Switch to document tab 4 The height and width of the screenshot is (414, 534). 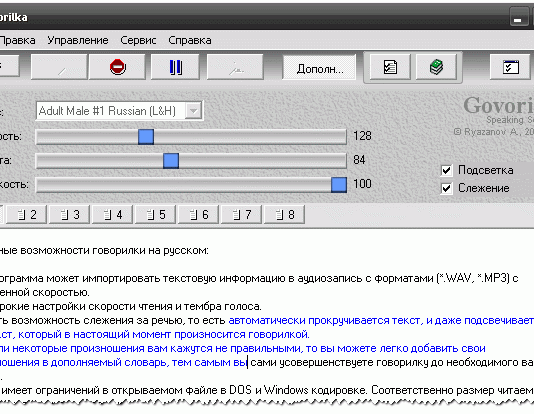112,214
